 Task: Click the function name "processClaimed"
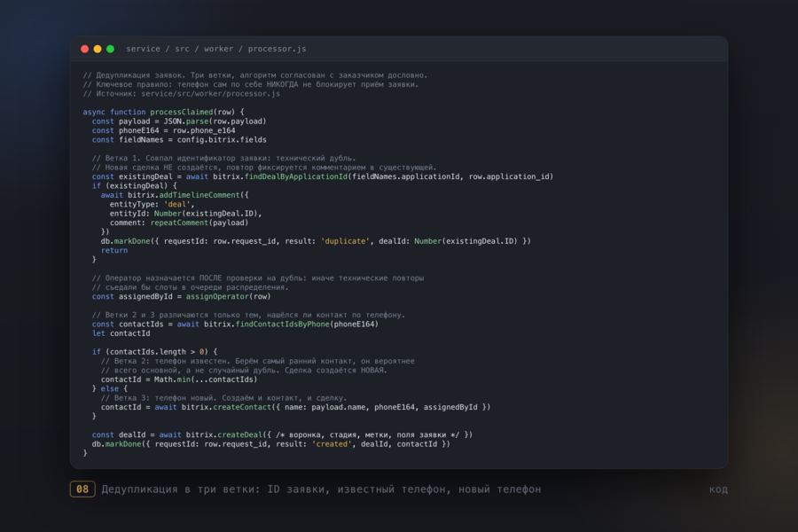tap(181, 112)
